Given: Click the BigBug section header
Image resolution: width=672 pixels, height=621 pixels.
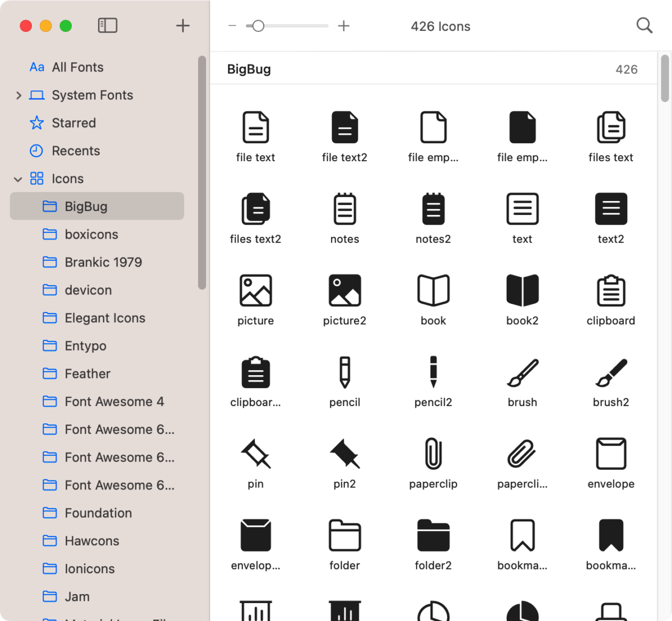Looking at the screenshot, I should pyautogui.click(x=433, y=69).
